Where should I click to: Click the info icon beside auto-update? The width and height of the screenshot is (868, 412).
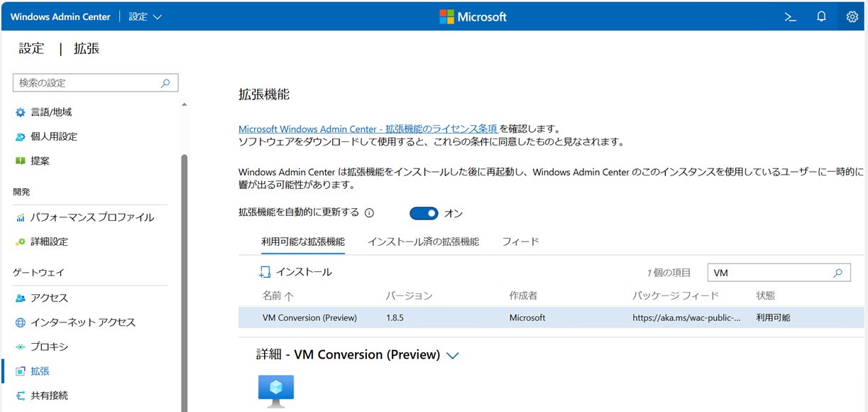[x=369, y=213]
